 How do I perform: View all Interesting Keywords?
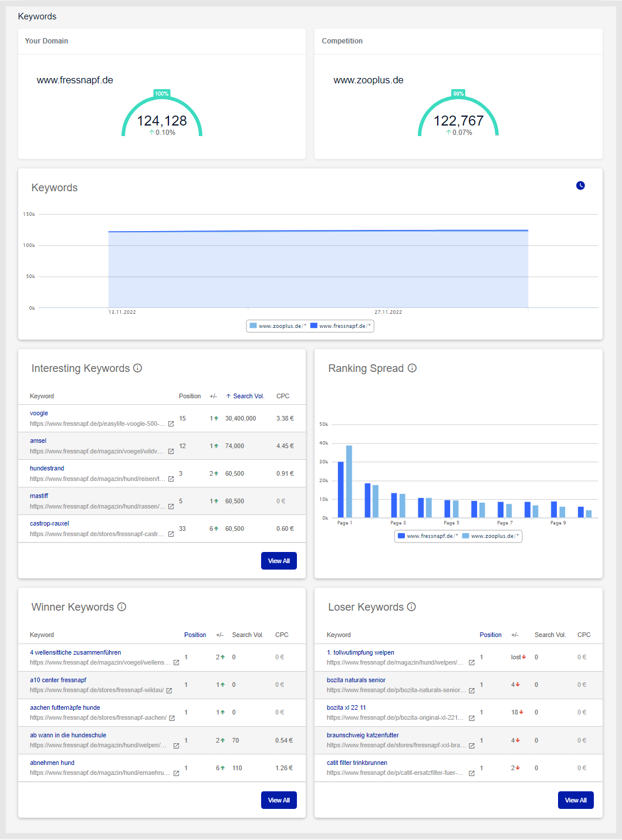tap(279, 561)
